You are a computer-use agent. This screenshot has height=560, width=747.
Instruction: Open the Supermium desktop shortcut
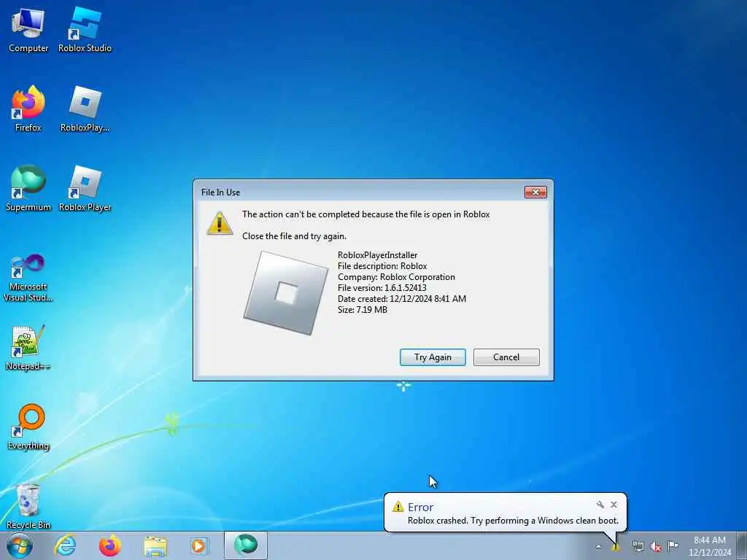coord(28,189)
